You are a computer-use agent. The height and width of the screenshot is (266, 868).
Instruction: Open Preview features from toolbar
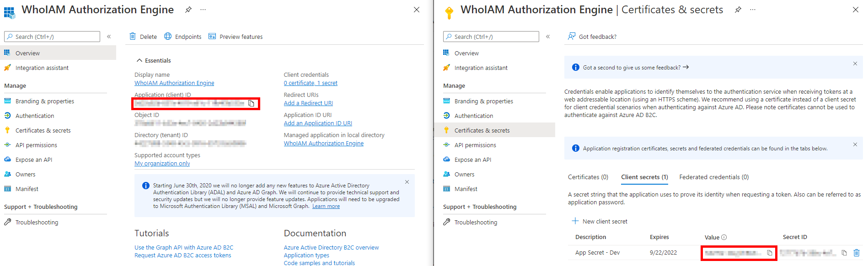[x=236, y=37]
